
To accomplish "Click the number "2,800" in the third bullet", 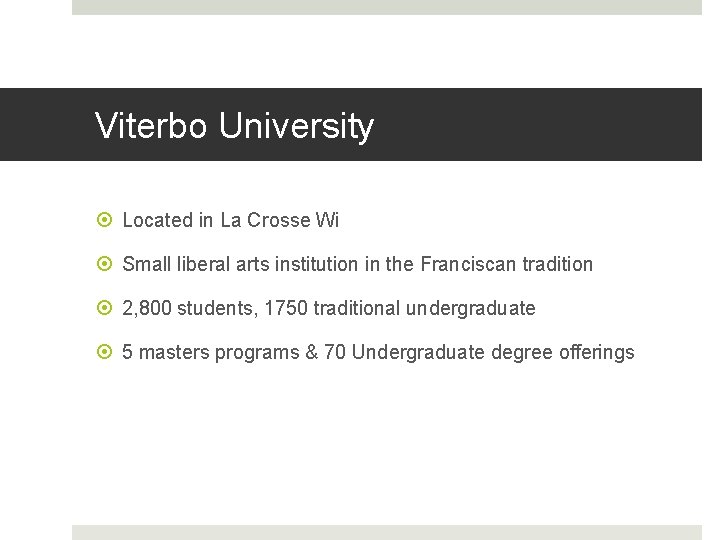I will tap(147, 308).
